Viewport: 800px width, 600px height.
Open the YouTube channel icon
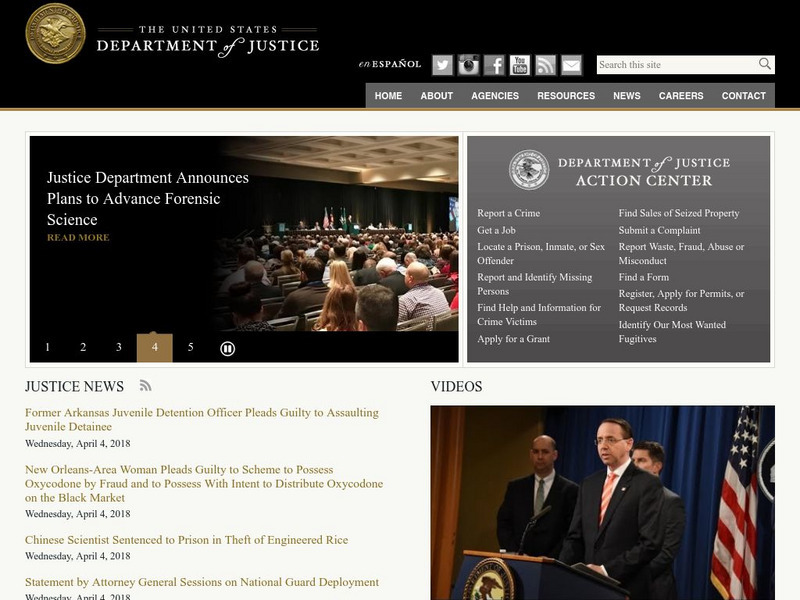519,64
